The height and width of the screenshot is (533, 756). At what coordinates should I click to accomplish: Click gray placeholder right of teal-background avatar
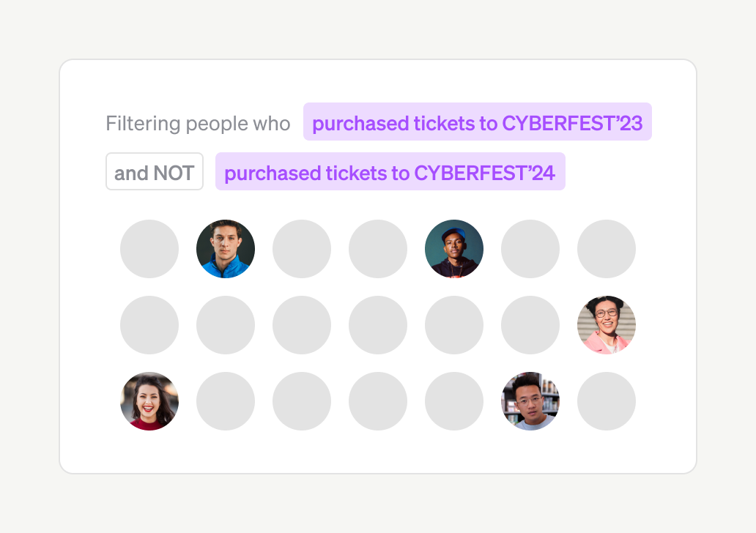pos(530,249)
